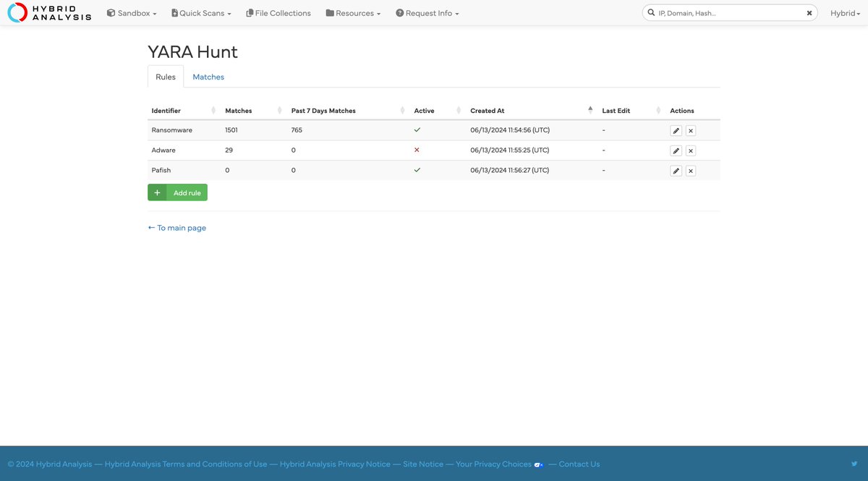
Task: Focus the IP, Domain, Hash search field
Action: click(x=729, y=13)
